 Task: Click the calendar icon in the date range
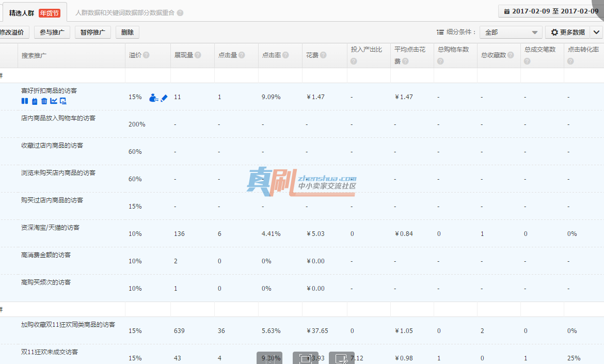point(507,11)
